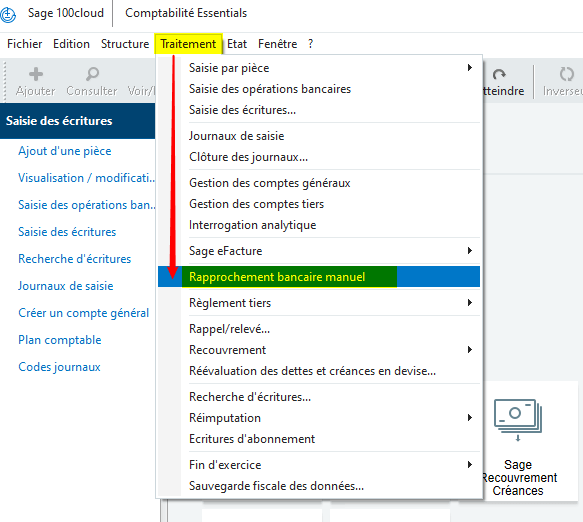583x522 pixels.
Task: Choose Réévaluation des dettes et créances en devise...
Action: point(319,371)
